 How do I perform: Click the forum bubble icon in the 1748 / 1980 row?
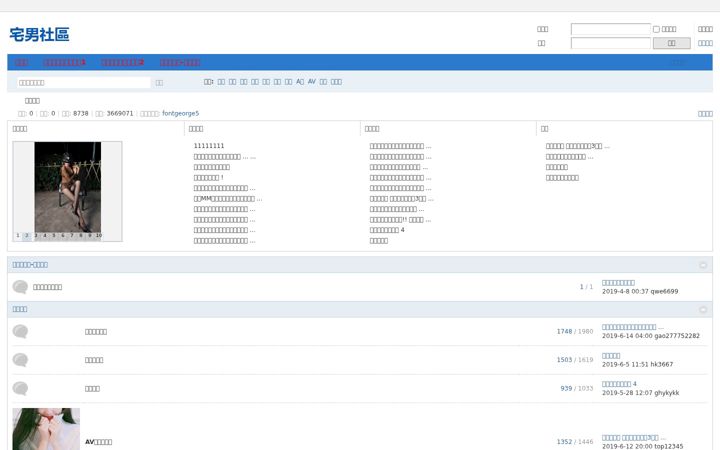[x=20, y=332]
